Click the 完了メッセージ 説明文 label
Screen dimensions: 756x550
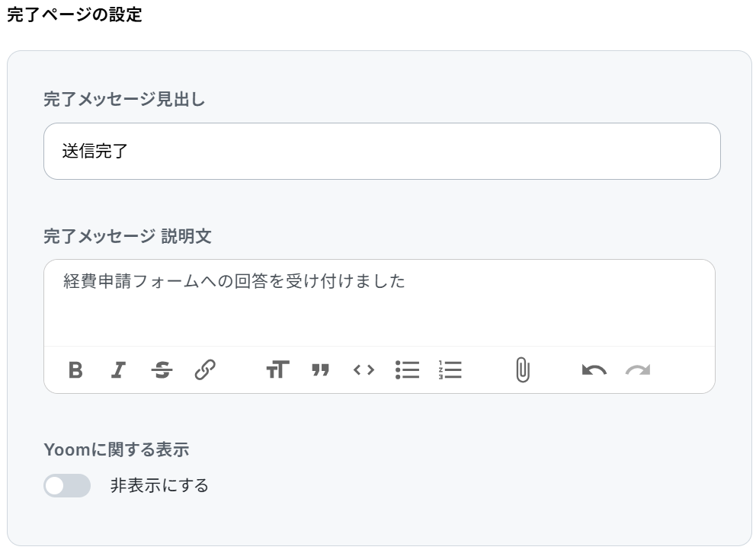128,236
